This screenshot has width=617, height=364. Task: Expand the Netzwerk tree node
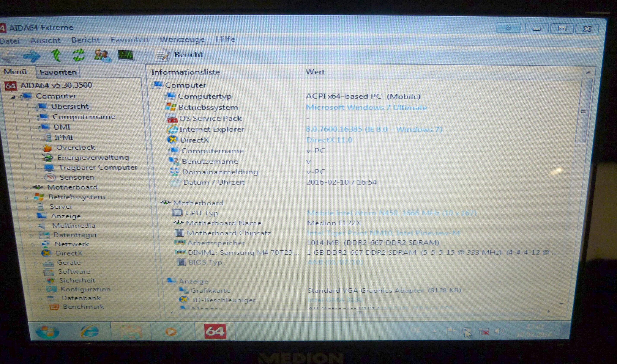33,245
